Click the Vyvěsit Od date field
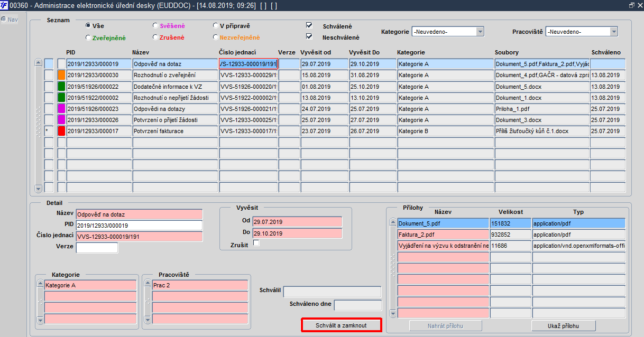This screenshot has height=337, width=644. point(297,222)
